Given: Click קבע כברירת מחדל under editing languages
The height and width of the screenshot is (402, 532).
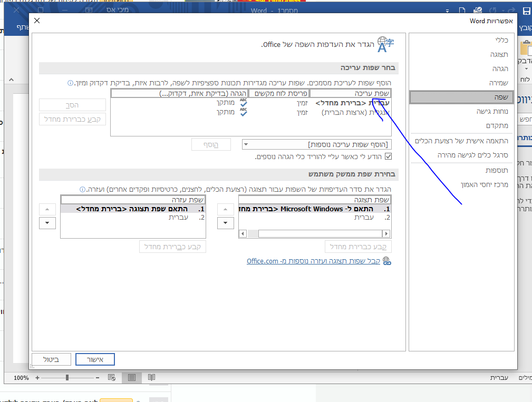Looking at the screenshot, I should pyautogui.click(x=72, y=119).
